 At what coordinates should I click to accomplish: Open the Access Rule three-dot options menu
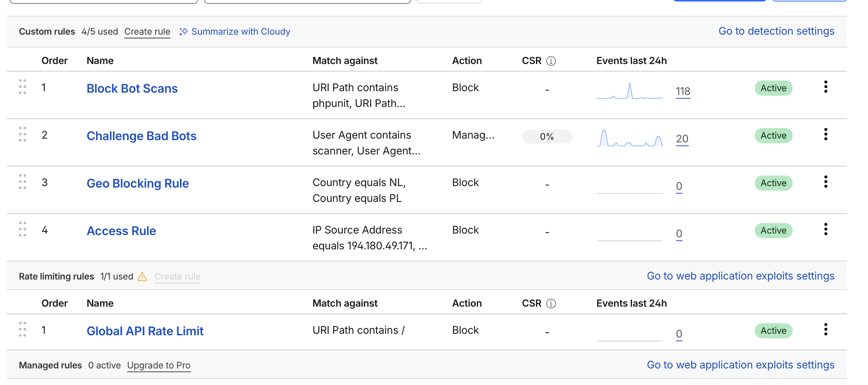click(825, 229)
